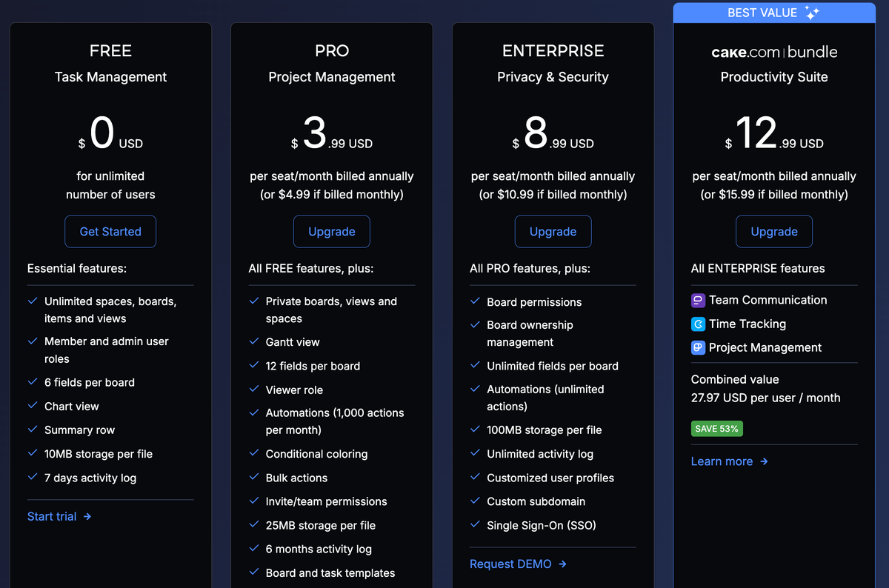Upgrade to the Productivity Suite bundle

[x=773, y=232]
